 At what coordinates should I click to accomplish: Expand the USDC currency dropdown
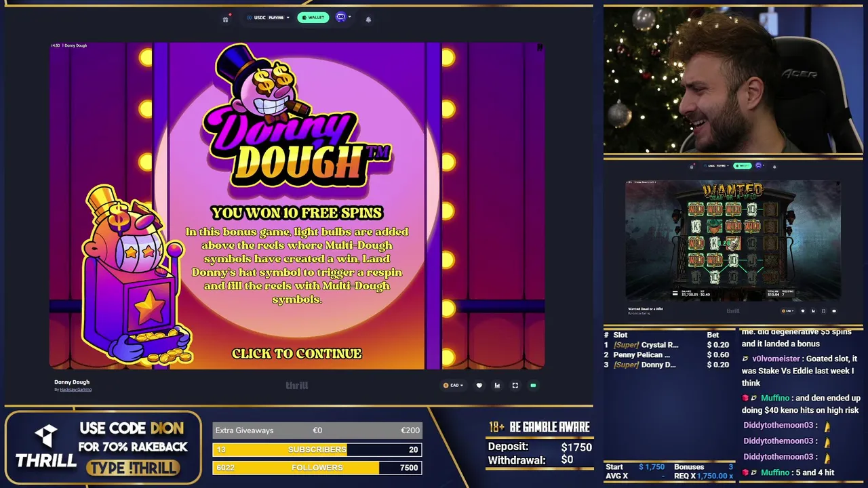(x=269, y=18)
